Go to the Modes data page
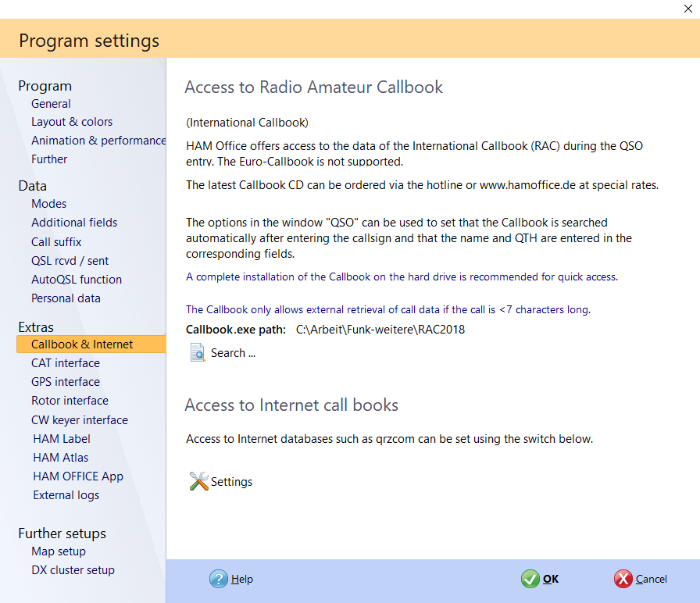The height and width of the screenshot is (603, 700). tap(48, 204)
